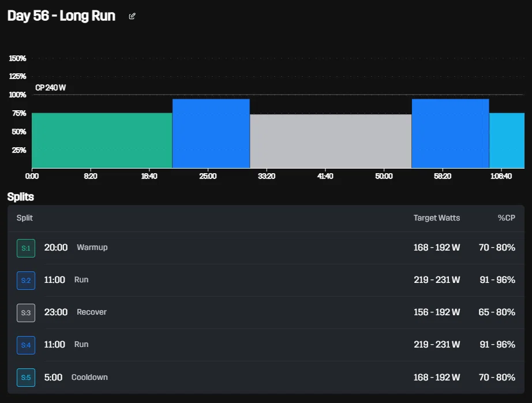This screenshot has height=403, width=532.
Task: Click the Splits heading
Action: click(21, 197)
